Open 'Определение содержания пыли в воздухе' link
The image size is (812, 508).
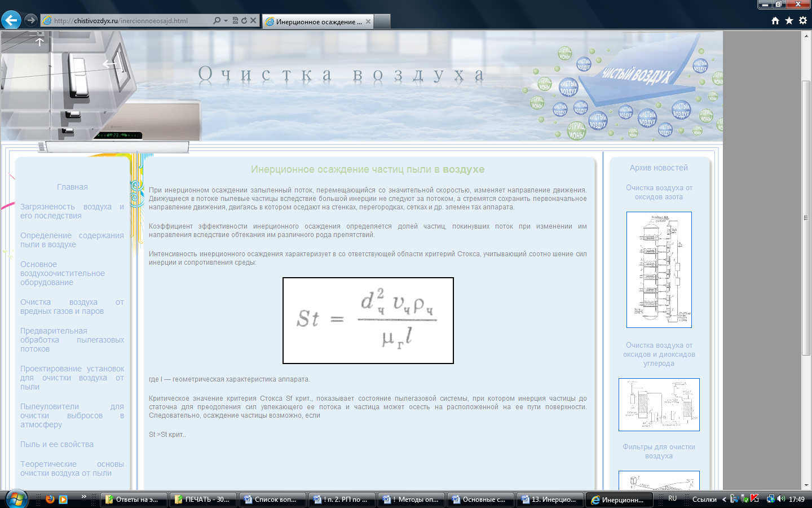[72, 240]
